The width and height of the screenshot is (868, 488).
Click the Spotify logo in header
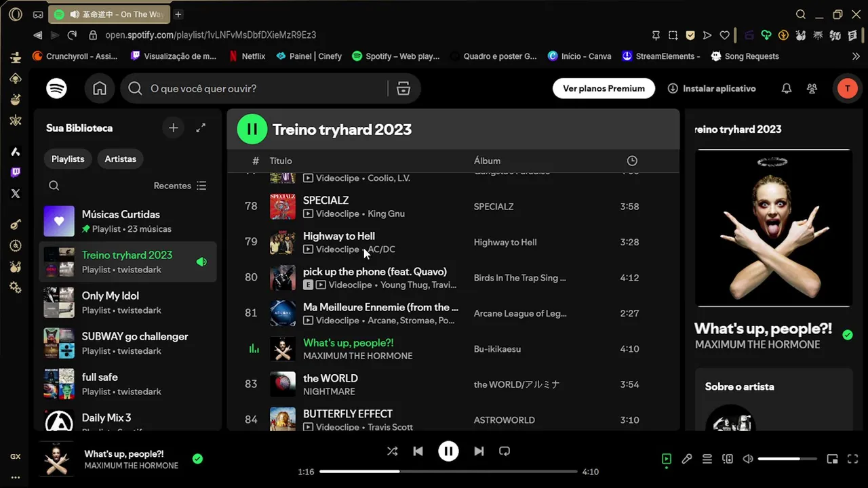56,89
